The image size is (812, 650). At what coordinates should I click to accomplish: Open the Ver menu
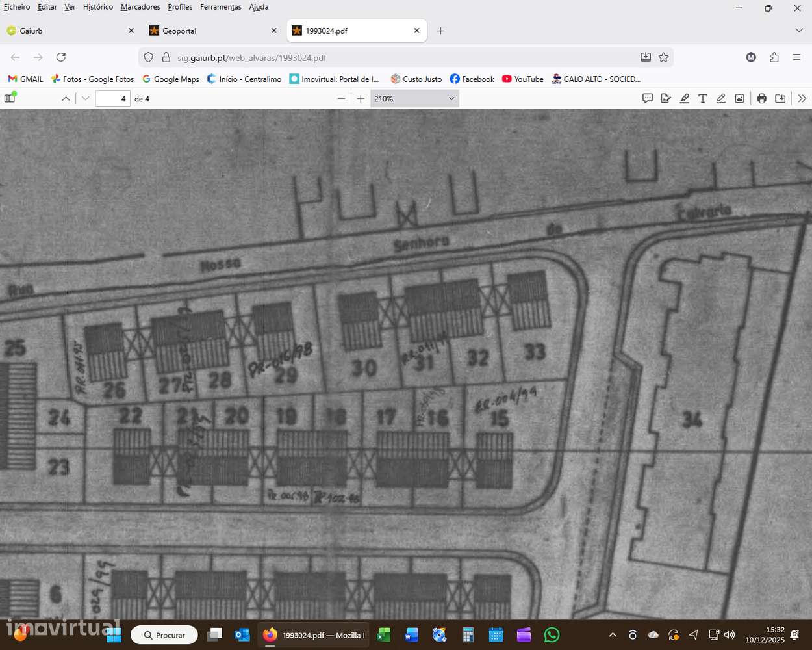[x=70, y=7]
